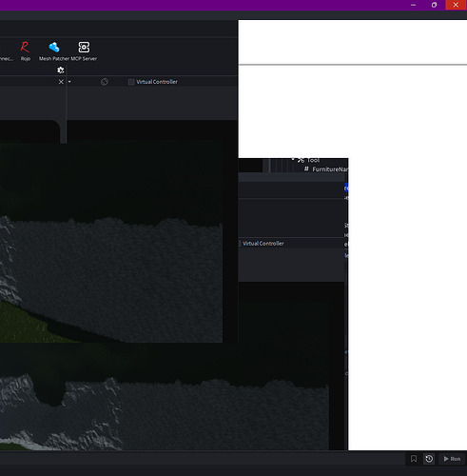This screenshot has height=476, width=467.
Task: Click the Run button
Action: click(452, 459)
